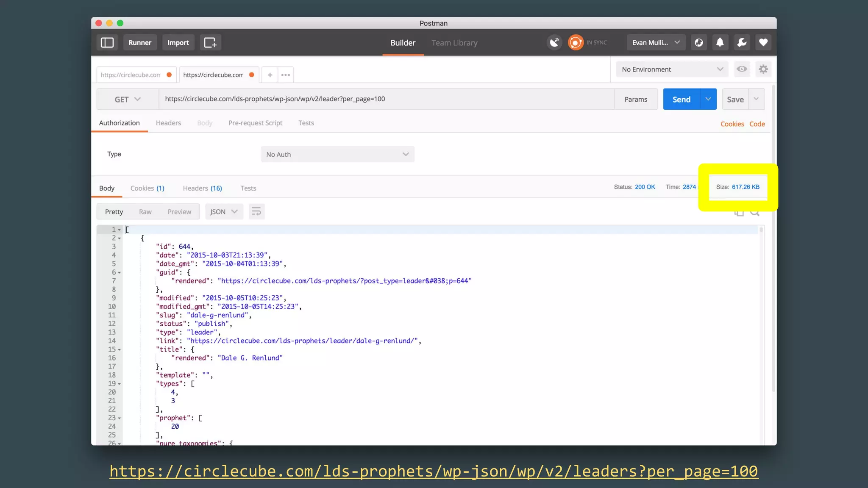This screenshot has width=868, height=488.
Task: Open the Evan Mulli... user menu
Action: point(656,42)
